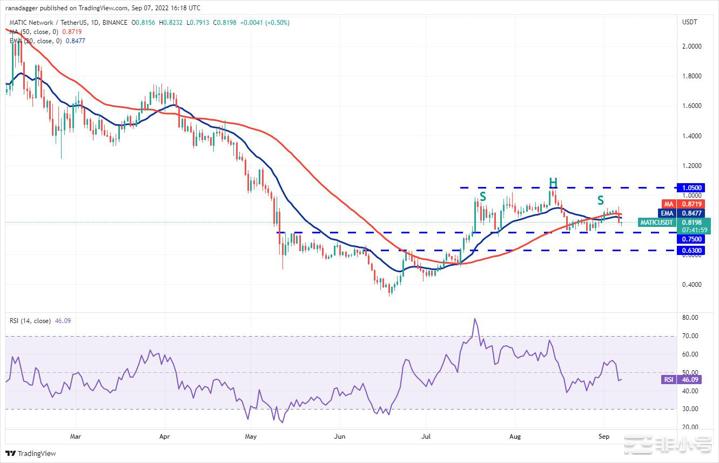Click the 'H' head pattern label
This screenshot has width=719, height=463.
coord(551,182)
